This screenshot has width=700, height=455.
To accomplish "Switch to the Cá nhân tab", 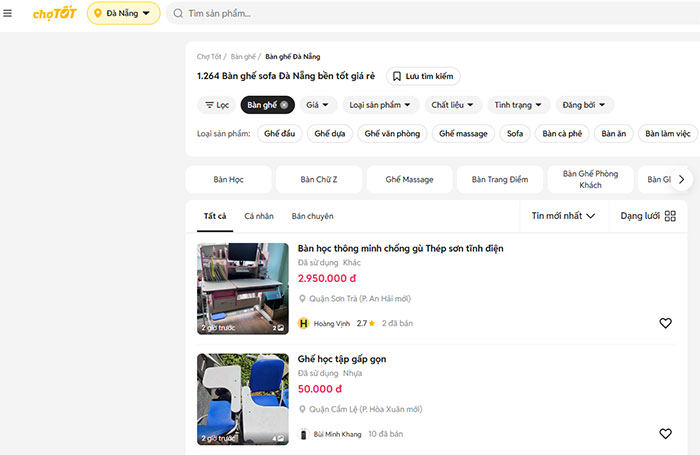I will 258,216.
